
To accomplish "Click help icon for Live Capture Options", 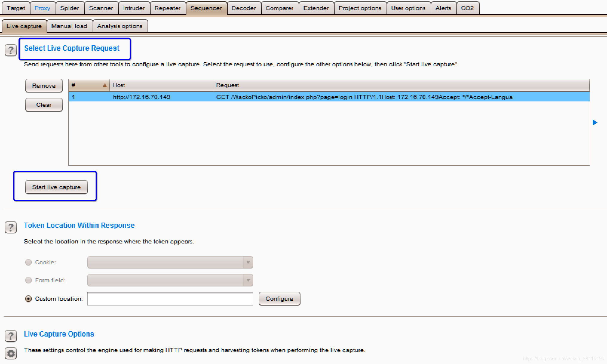I will point(11,336).
